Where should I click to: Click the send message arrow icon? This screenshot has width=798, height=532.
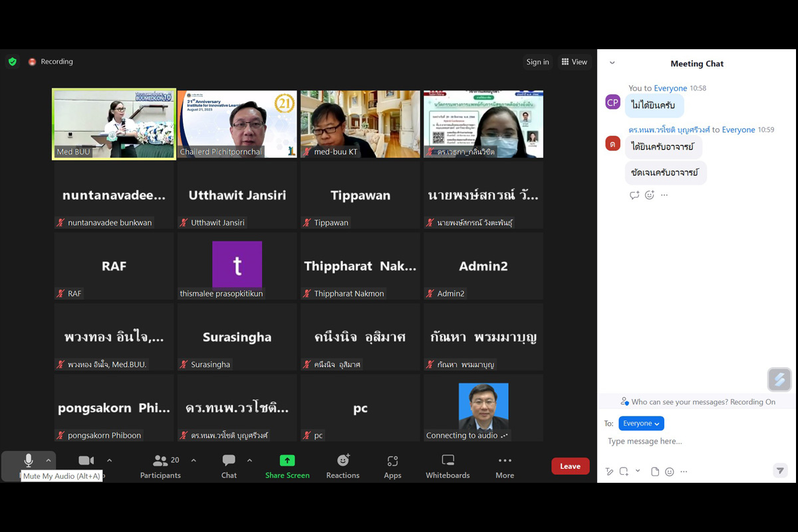(780, 471)
